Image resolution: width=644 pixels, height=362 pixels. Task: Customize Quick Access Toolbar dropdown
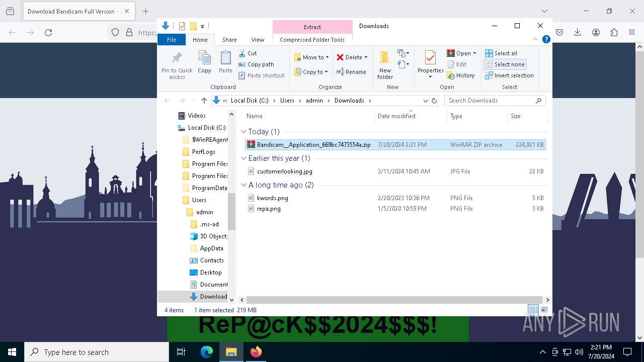pos(202,26)
